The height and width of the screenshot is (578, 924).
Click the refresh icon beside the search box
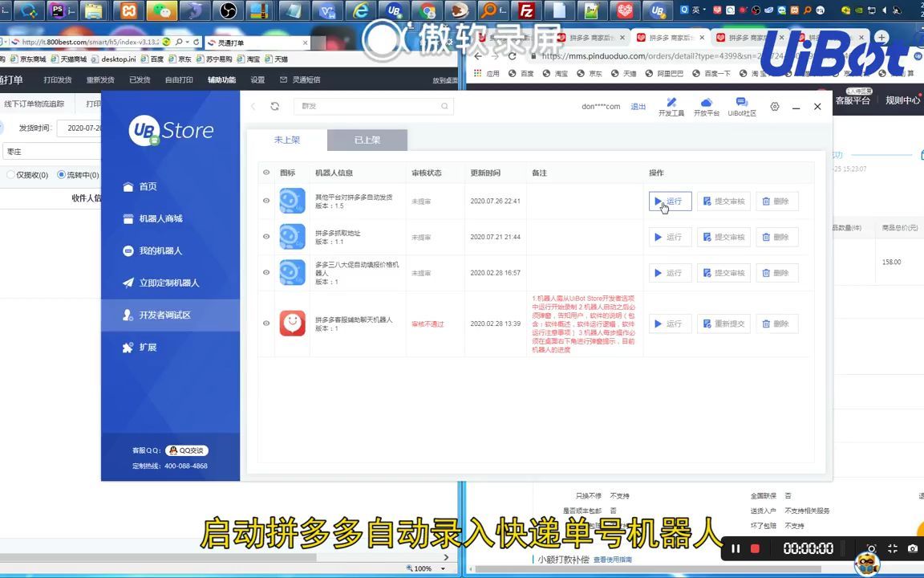(x=275, y=105)
